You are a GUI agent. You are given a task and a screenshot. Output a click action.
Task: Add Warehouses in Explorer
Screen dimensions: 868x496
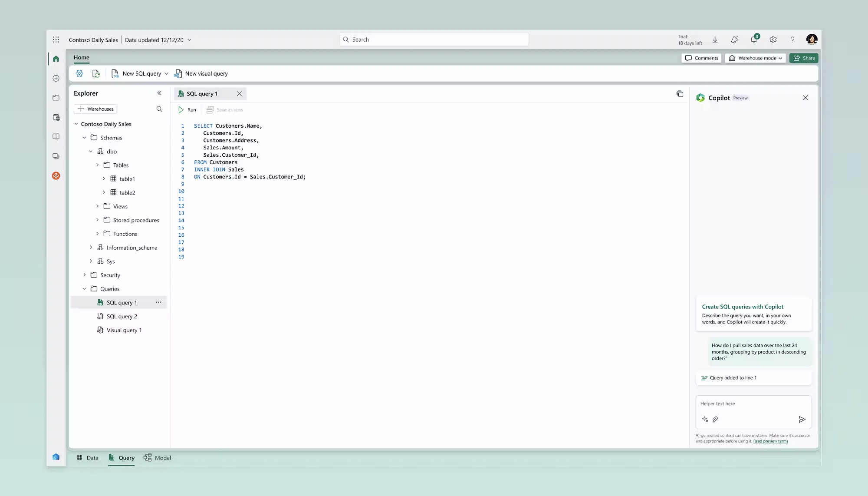click(x=95, y=109)
